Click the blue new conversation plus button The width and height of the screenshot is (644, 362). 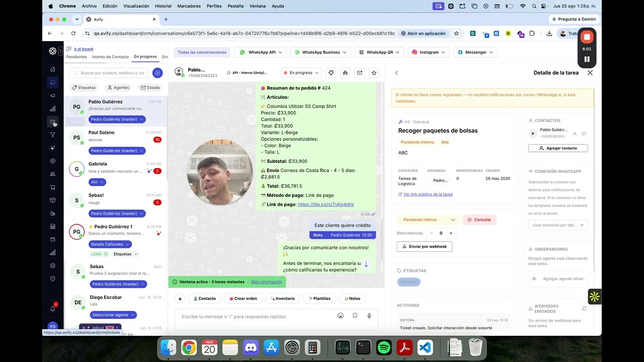157,73
